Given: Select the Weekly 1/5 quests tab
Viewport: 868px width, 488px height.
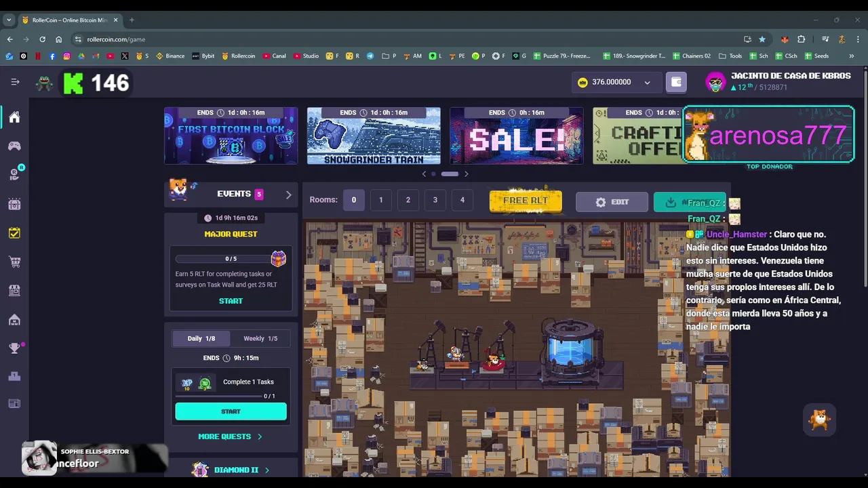Looking at the screenshot, I should point(260,338).
